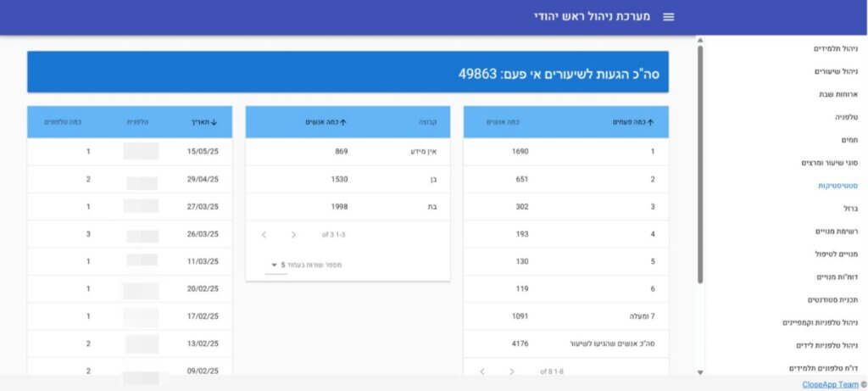
Task: Click the אין מידע group row
Action: pos(348,151)
